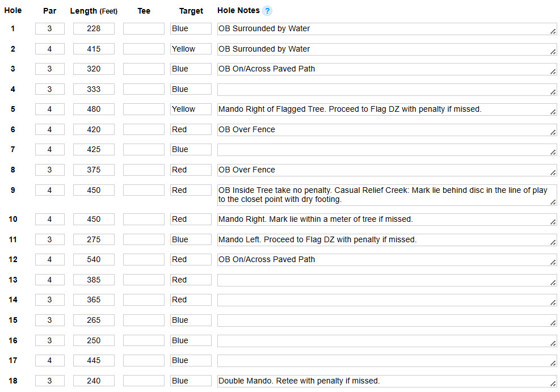
Task: Click the resize grip on hole 5 notes
Action: click(553, 112)
